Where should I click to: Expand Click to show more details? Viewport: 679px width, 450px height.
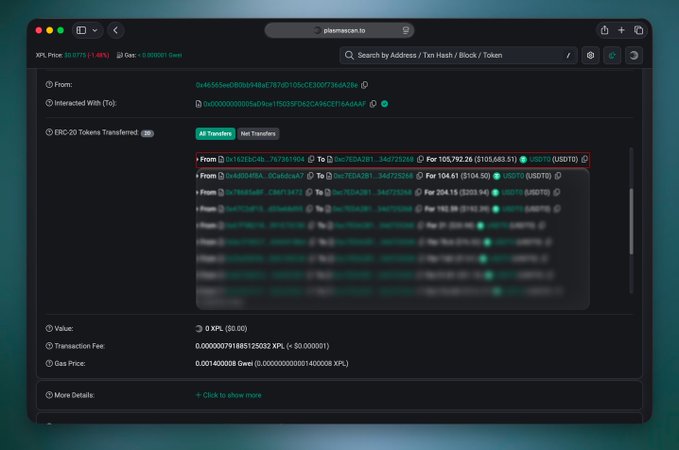(228, 395)
